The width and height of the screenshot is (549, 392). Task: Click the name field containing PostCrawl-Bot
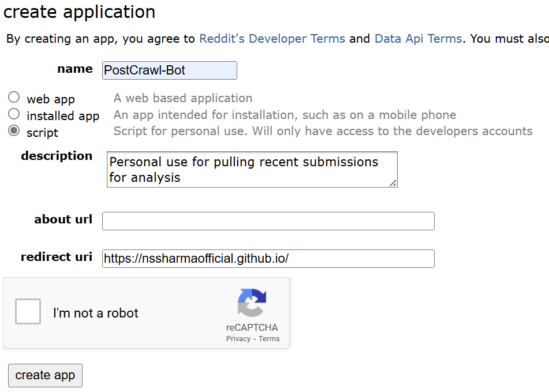tap(169, 70)
